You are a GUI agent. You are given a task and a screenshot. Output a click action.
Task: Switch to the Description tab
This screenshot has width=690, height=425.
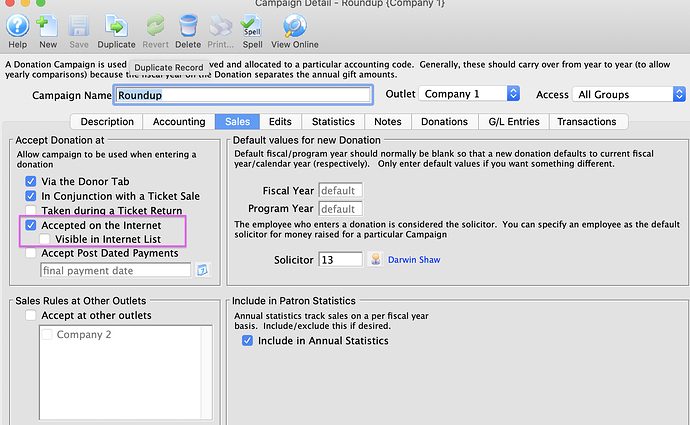point(107,121)
